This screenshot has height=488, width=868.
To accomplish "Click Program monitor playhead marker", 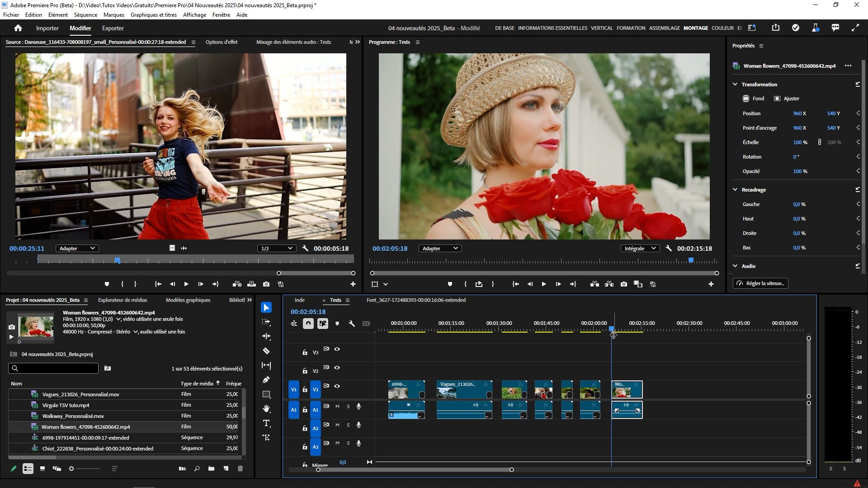I will [691, 260].
